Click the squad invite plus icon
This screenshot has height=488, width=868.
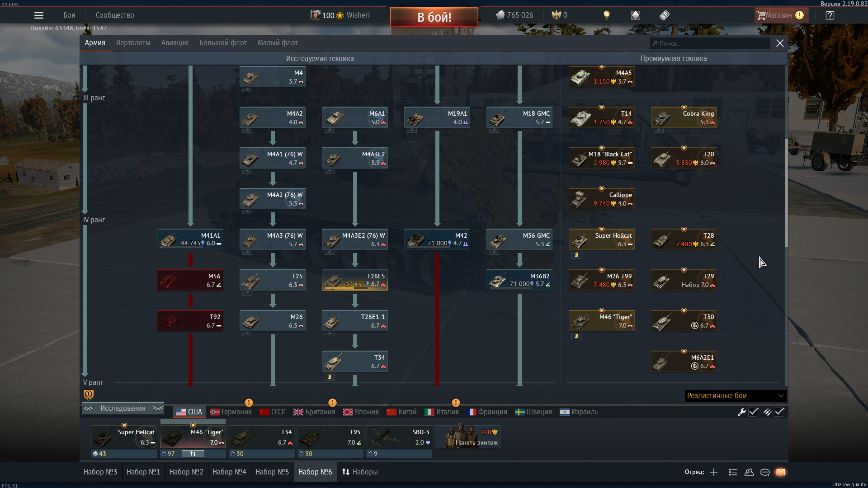[714, 472]
